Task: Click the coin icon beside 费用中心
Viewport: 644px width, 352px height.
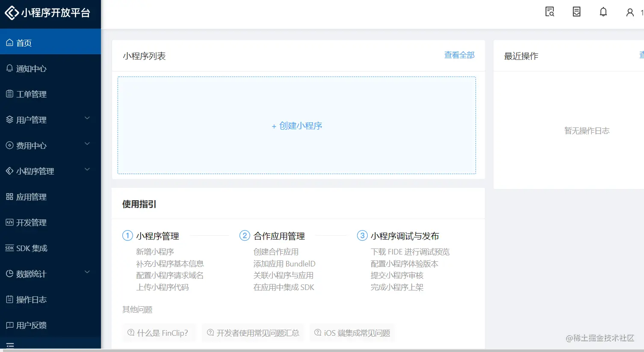Action: click(9, 145)
